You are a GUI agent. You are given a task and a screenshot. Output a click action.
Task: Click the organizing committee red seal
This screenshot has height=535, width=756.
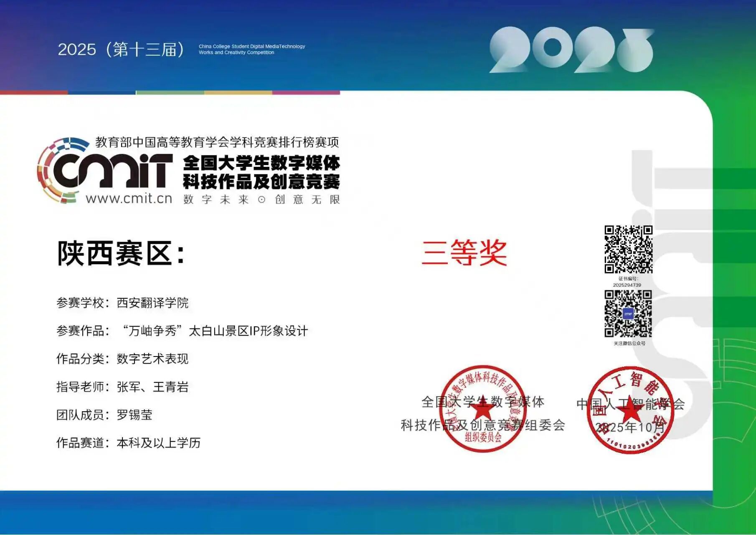tap(483, 409)
